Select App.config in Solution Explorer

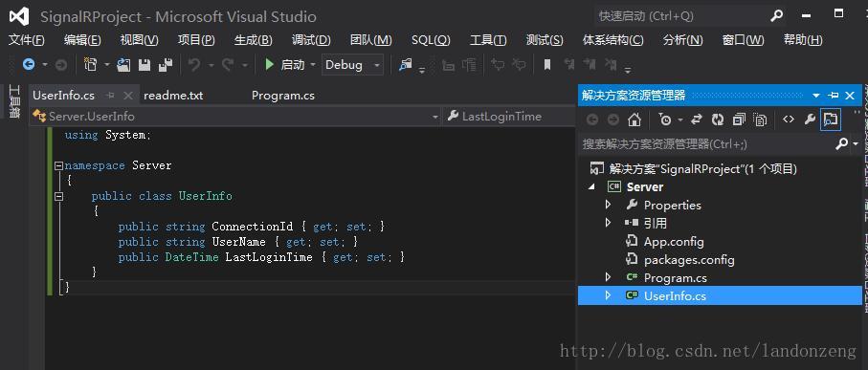(x=674, y=242)
